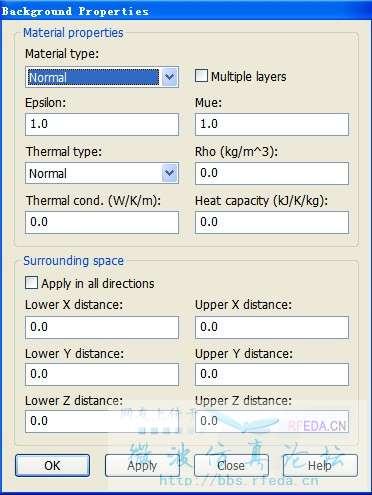372x495 pixels.
Task: Select the Material type Normal combo box
Action: click(102, 77)
